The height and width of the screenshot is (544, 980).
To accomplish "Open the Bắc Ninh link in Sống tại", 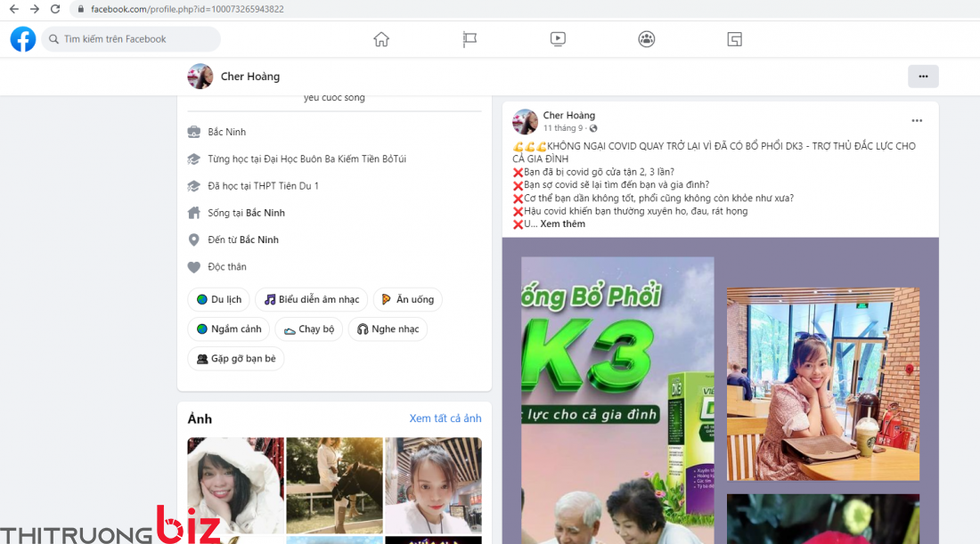I will click(265, 213).
